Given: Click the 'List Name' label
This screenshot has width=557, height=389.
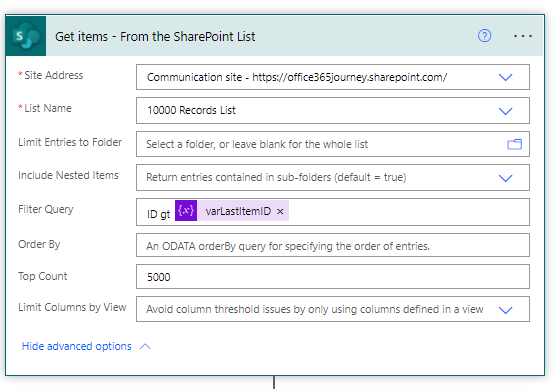Looking at the screenshot, I should pyautogui.click(x=48, y=108).
